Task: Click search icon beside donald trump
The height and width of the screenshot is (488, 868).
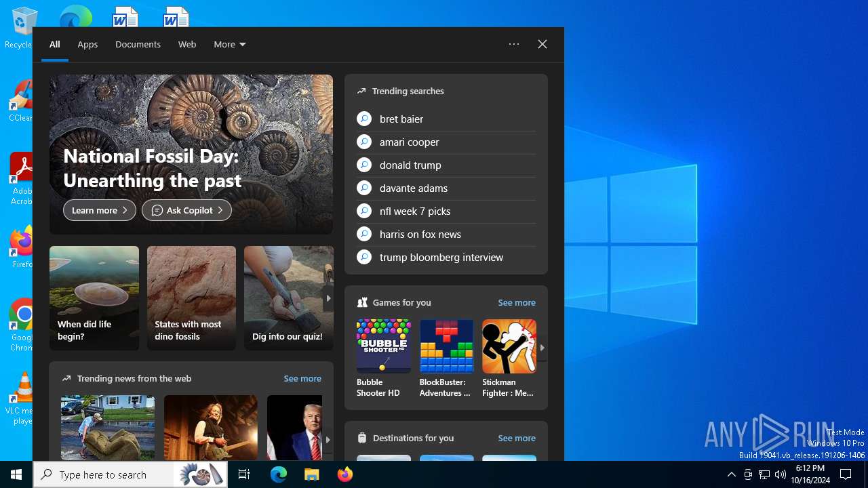Action: 364,165
